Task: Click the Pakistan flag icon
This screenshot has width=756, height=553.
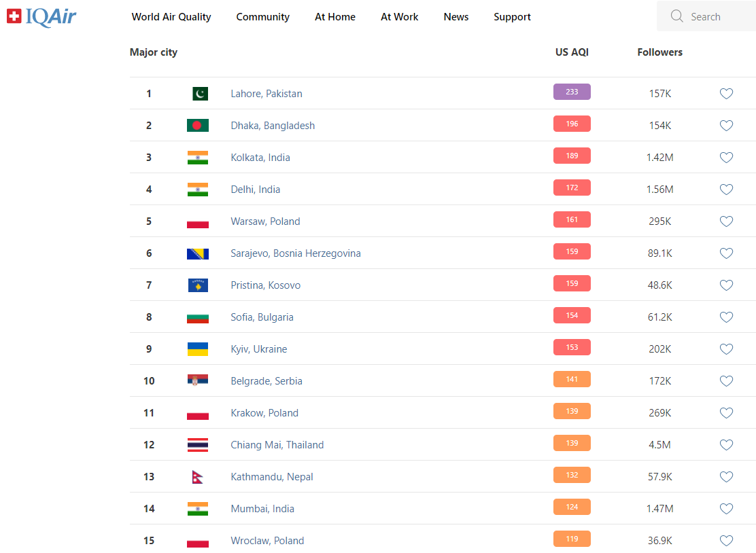Action: pyautogui.click(x=200, y=94)
